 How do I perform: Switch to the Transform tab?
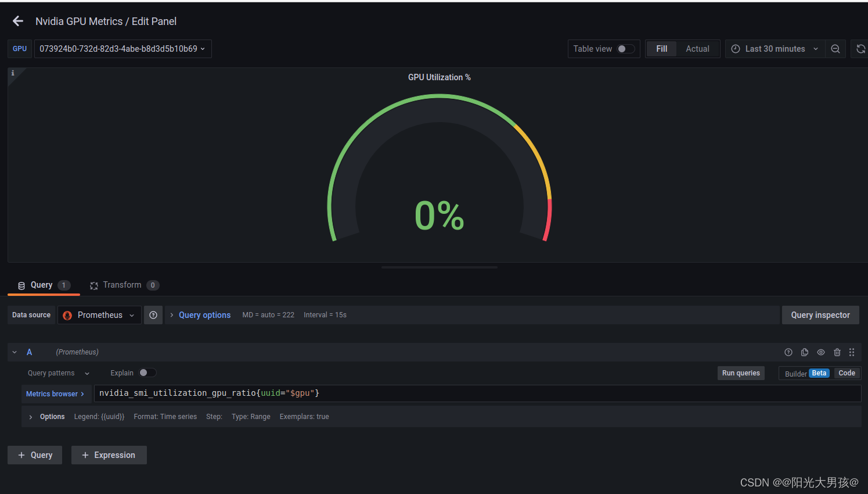122,285
